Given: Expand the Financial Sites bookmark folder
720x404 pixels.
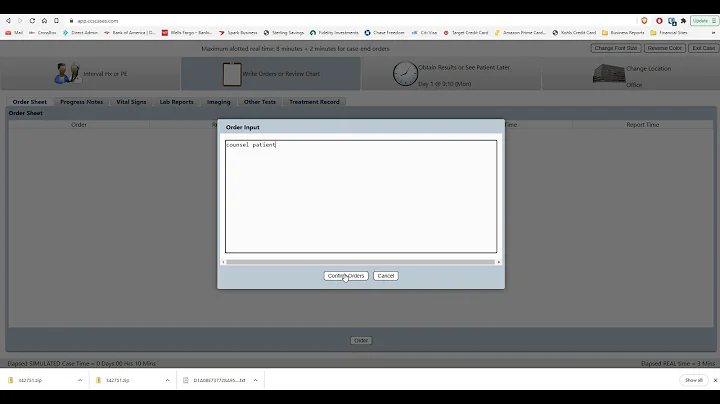Looking at the screenshot, I should click(x=669, y=33).
